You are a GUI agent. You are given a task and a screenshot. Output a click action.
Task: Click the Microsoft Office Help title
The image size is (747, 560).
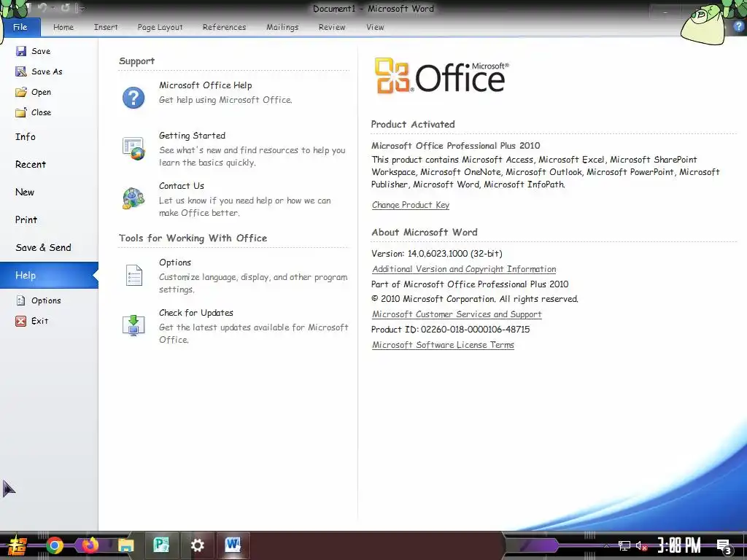coord(205,85)
